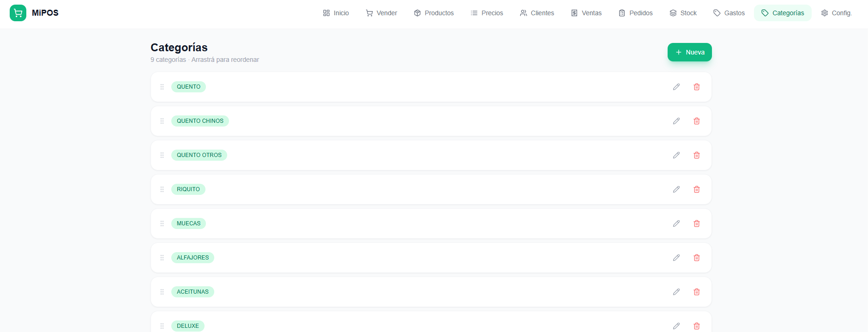Click the pencil edit icon for QUENTO

tap(676, 87)
